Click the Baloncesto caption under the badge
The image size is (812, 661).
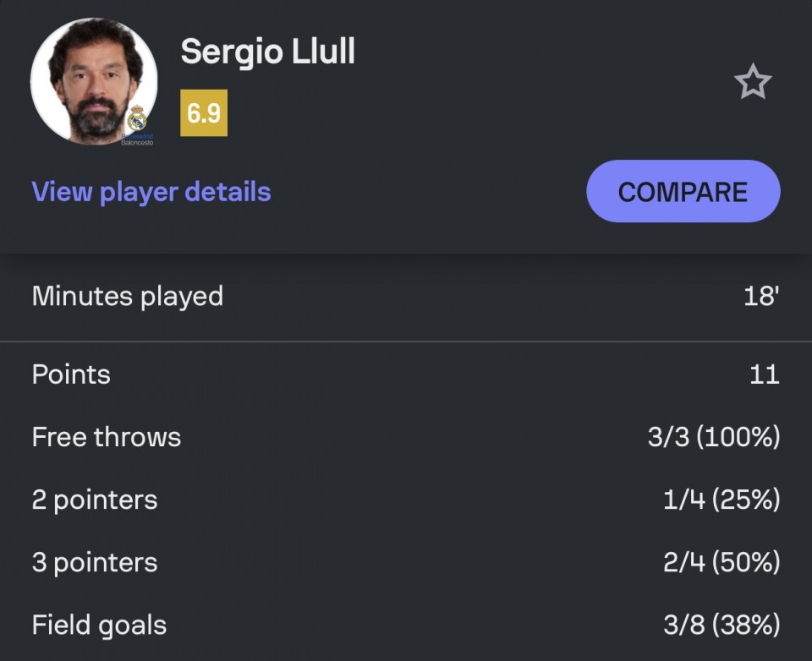point(137,142)
